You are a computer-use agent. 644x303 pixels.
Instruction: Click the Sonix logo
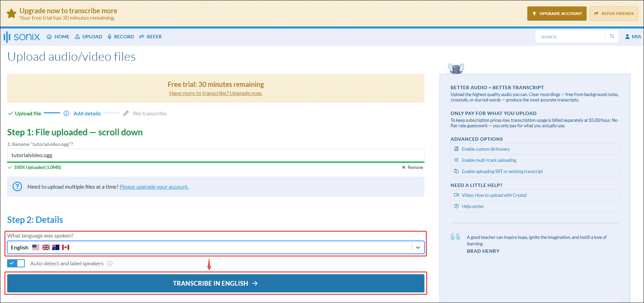click(22, 37)
